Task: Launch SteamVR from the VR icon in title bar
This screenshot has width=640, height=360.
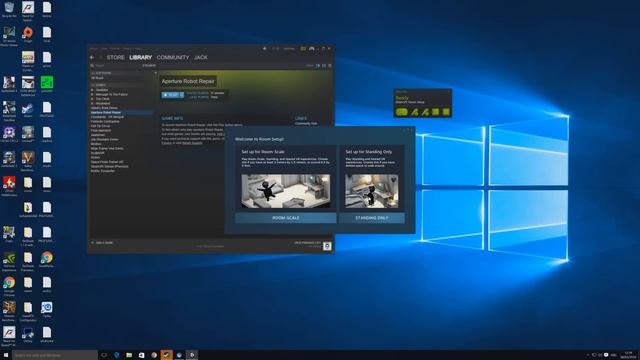Action: pos(303,49)
